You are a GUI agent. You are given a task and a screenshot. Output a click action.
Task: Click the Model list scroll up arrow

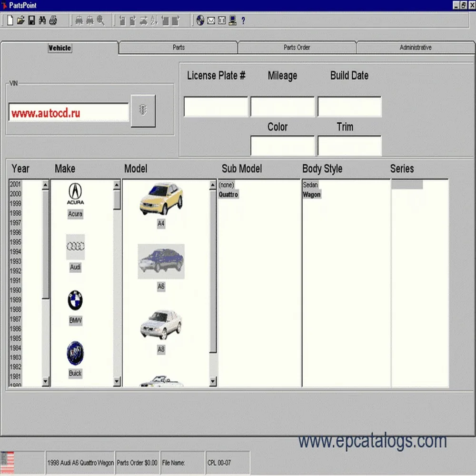click(x=213, y=185)
